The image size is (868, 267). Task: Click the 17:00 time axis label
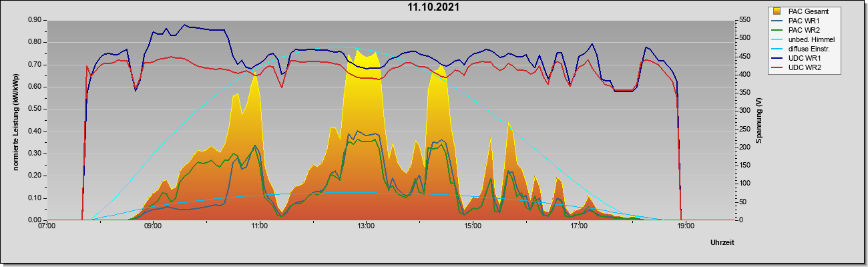579,226
